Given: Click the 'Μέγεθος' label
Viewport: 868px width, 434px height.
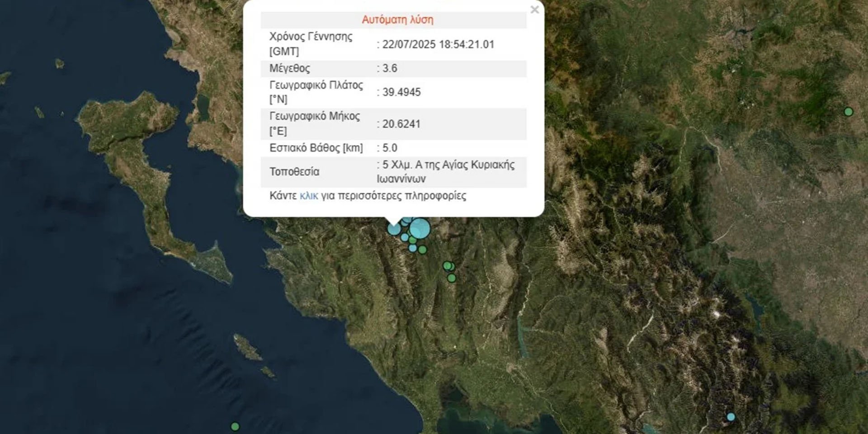Looking at the screenshot, I should click(290, 68).
